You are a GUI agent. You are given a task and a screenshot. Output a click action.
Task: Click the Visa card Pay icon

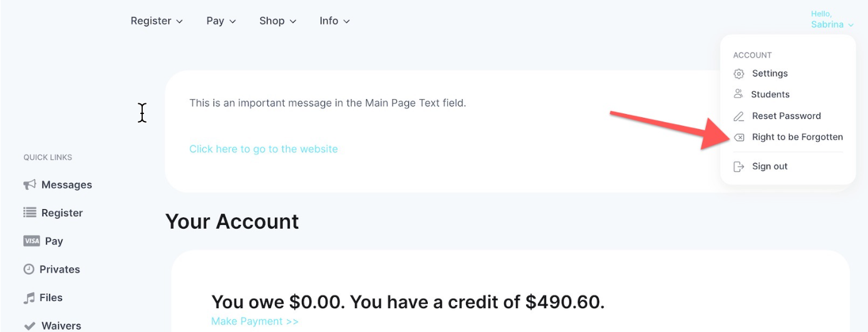coord(31,241)
